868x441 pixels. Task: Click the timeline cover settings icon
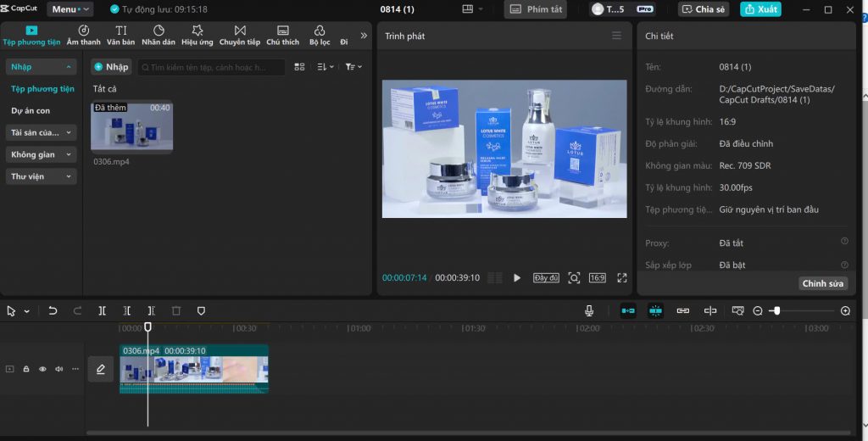tap(738, 310)
